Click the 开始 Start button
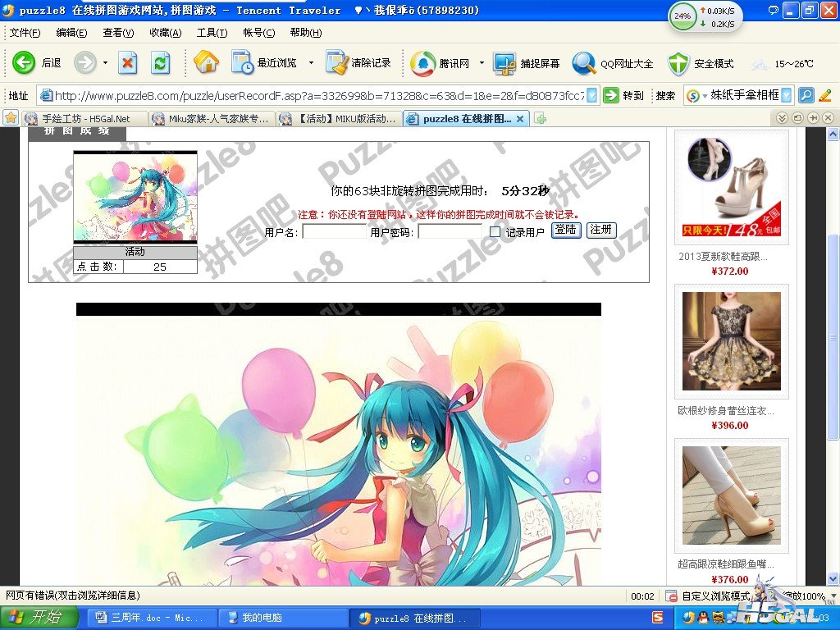840x630 pixels. coord(39,618)
